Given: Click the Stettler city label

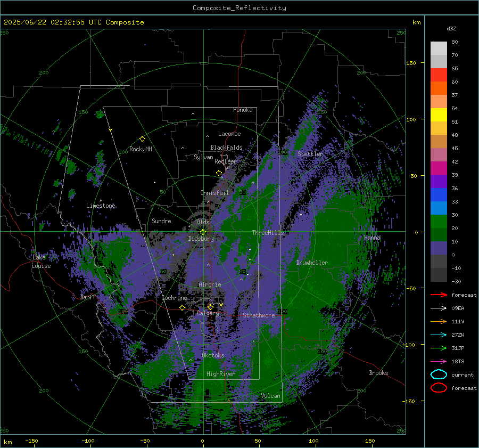Looking at the screenshot, I should [310, 154].
